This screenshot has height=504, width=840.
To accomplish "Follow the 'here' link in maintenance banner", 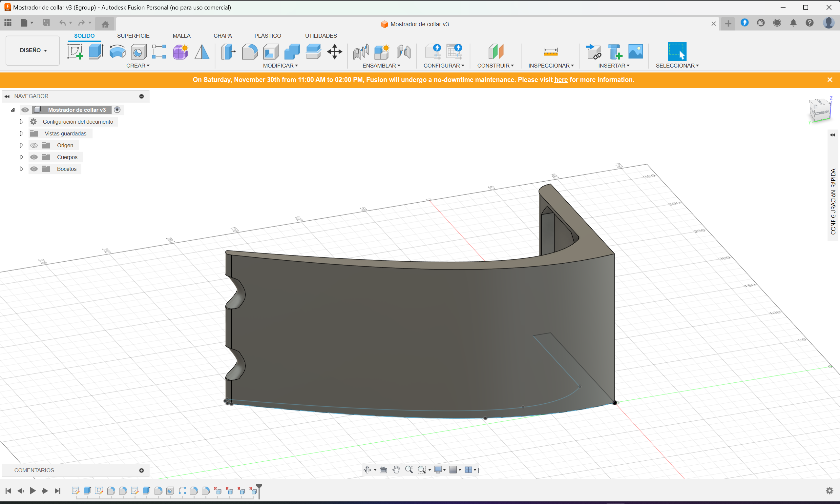I will pyautogui.click(x=561, y=80).
